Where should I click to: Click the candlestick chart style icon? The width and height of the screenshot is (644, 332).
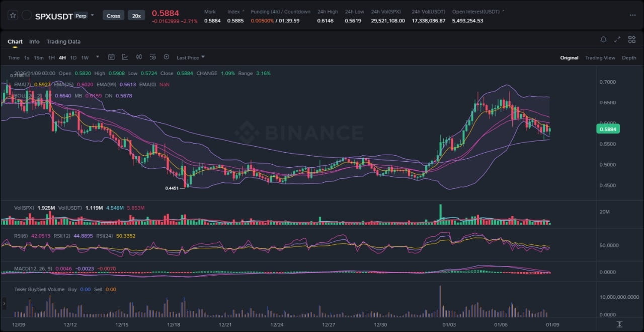coord(139,57)
